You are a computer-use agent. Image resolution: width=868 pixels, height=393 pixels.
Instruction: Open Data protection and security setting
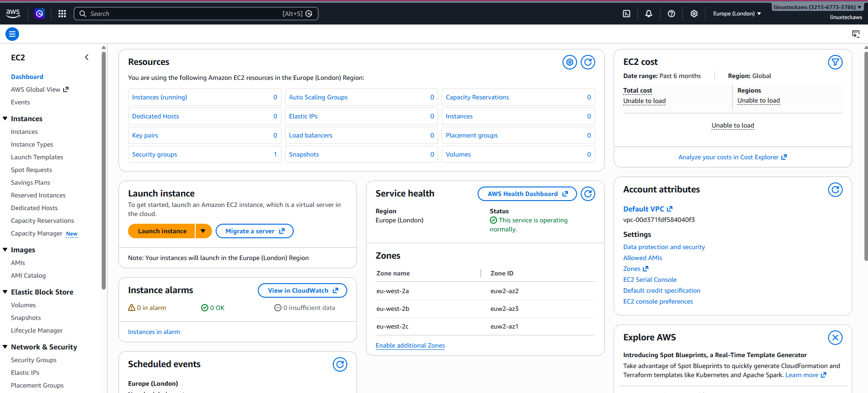664,247
